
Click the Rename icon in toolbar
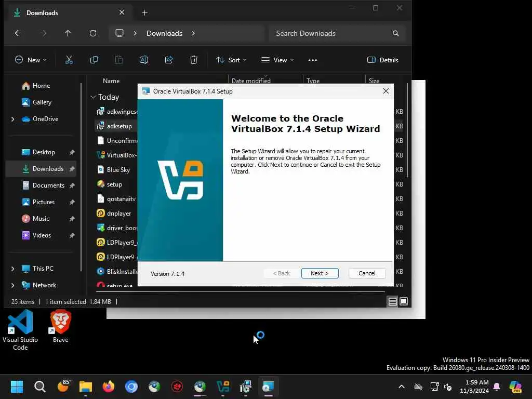[x=144, y=60]
